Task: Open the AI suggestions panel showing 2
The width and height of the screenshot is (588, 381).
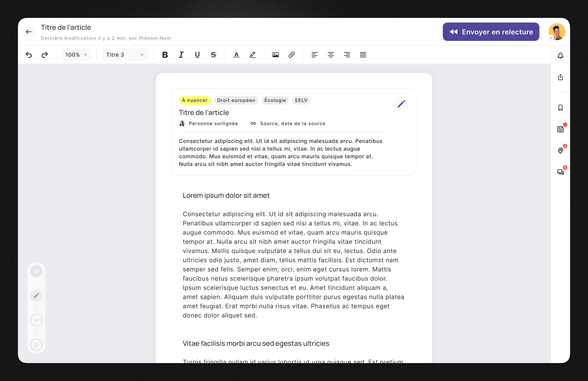Action: (560, 151)
